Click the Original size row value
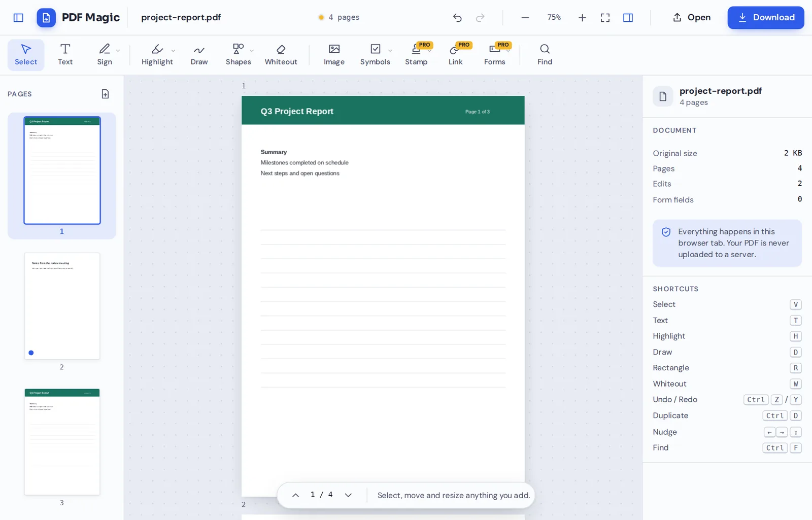812x520 pixels. click(793, 153)
